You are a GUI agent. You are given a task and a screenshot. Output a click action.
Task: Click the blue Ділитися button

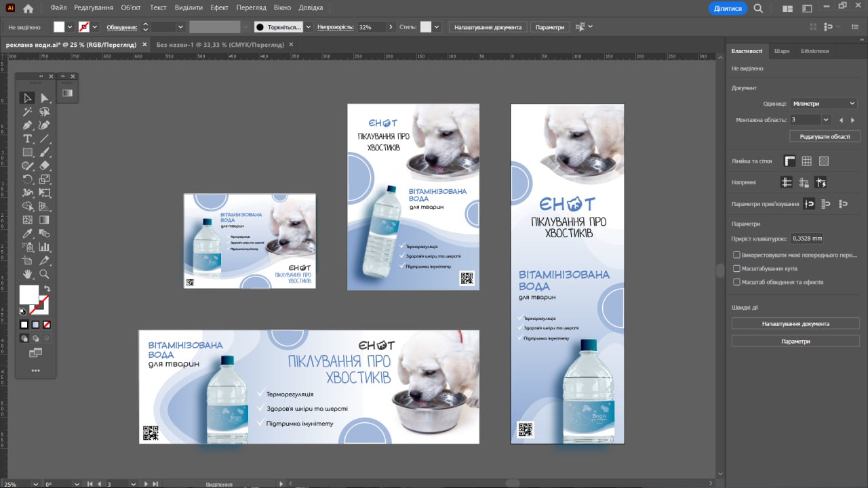(x=728, y=8)
